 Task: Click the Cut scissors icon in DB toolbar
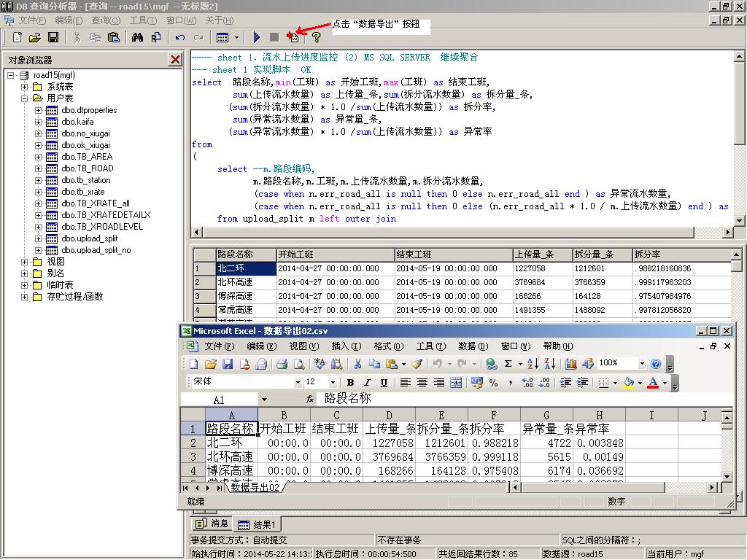point(77,37)
